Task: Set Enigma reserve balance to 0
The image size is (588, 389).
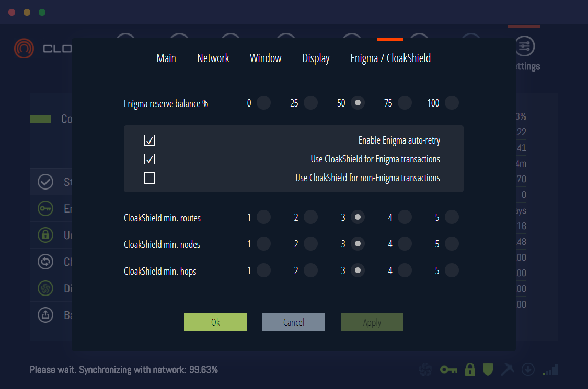Action: pos(263,103)
